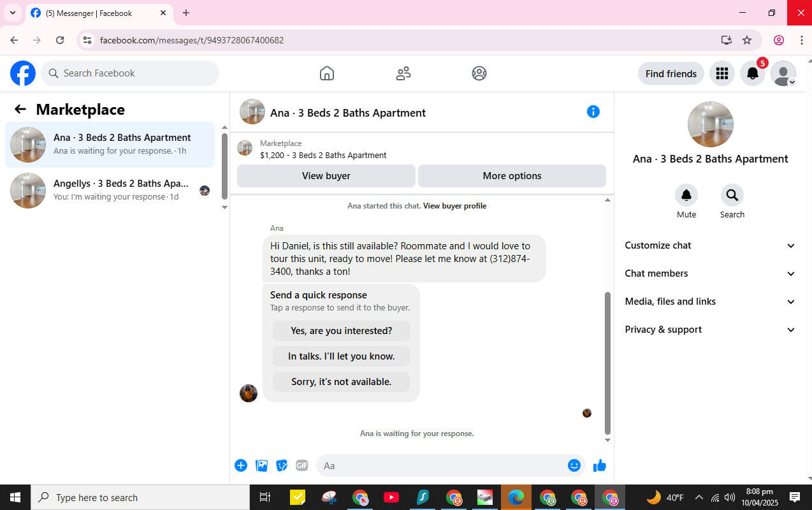Open emoji picker in message box
Image resolution: width=812 pixels, height=510 pixels.
tap(574, 465)
